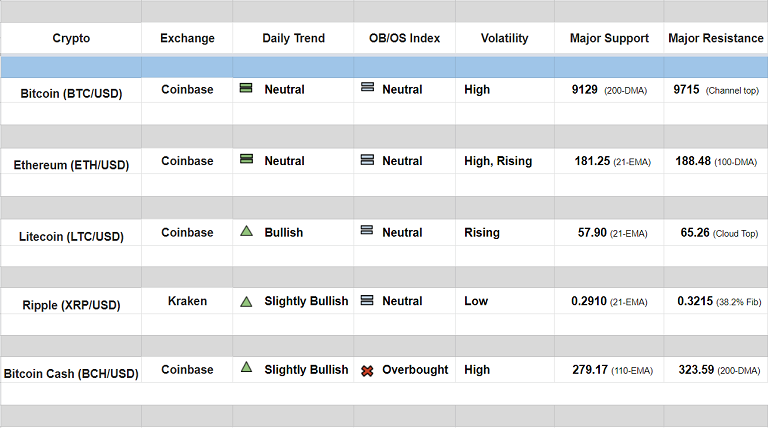Click Litecoin's grey OB/OS neutral icon
This screenshot has width=768, height=428.
367,231
